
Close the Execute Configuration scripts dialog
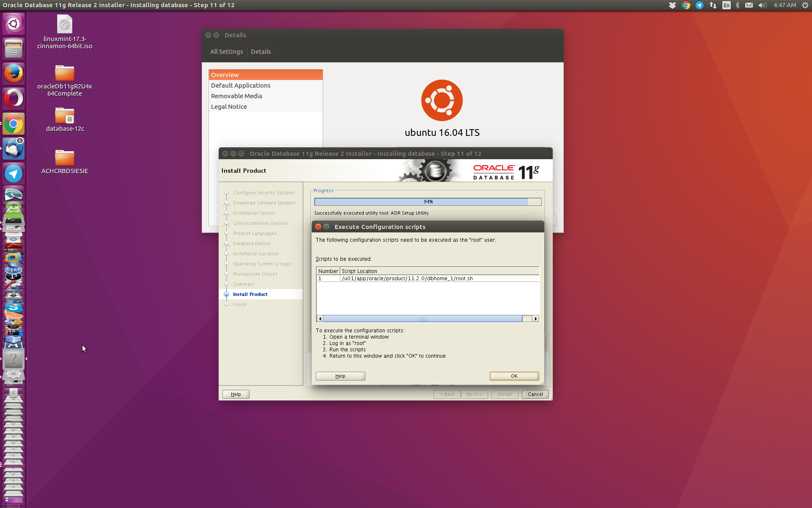(318, 227)
